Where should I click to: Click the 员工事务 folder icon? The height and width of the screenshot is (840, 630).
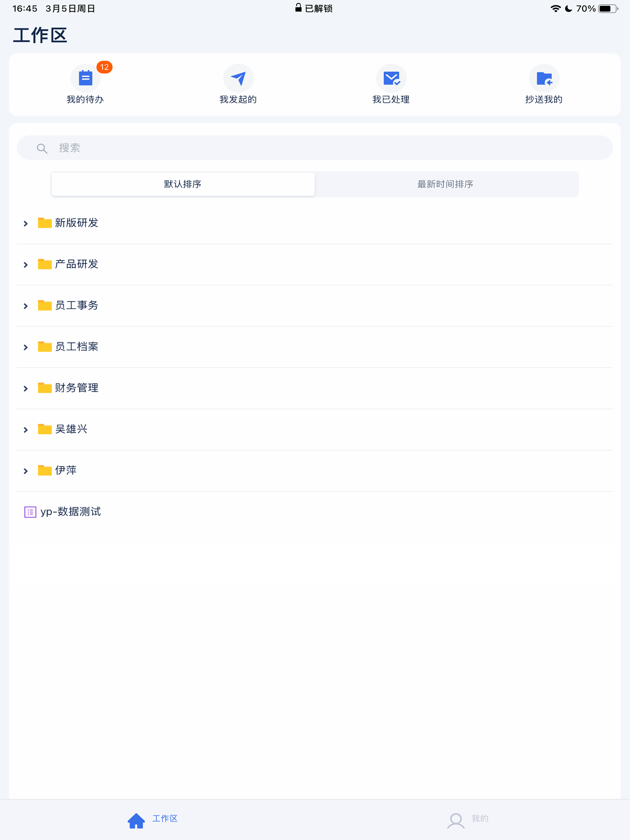click(45, 305)
